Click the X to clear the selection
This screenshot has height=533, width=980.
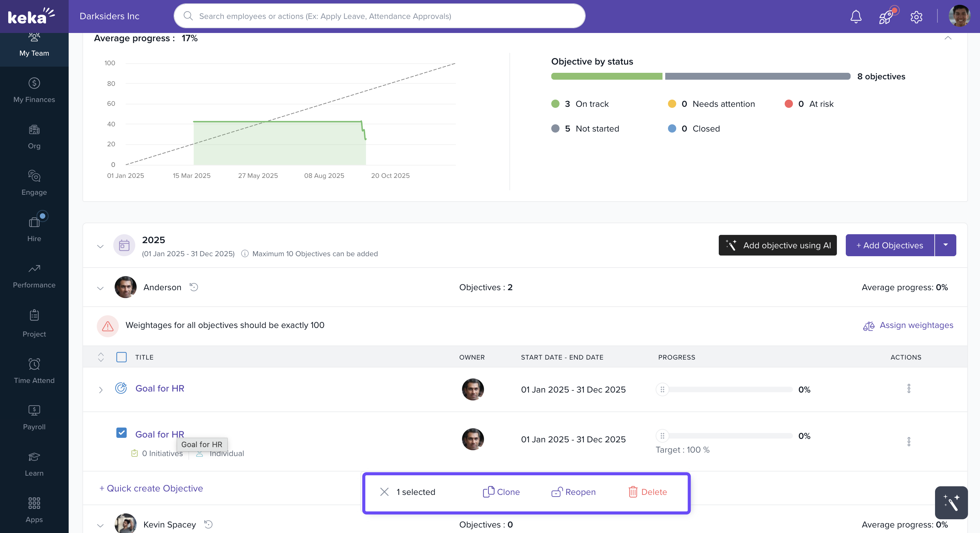384,492
